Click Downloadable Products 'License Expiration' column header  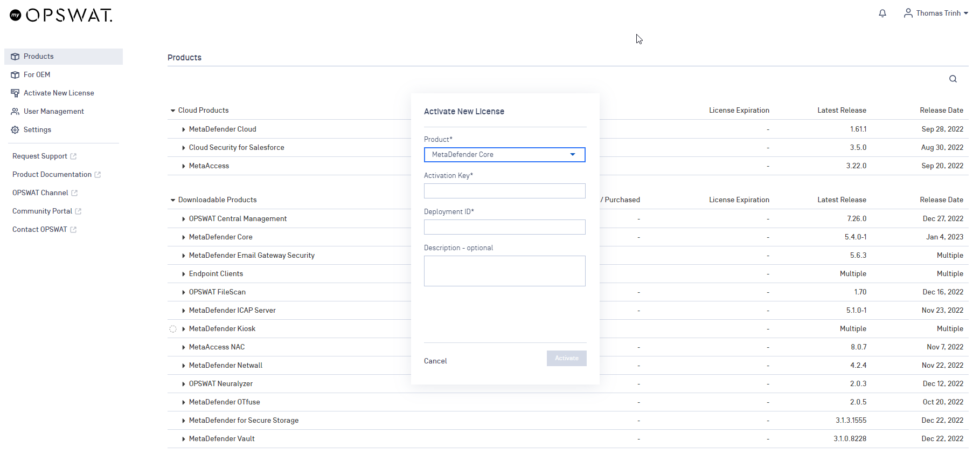(x=739, y=200)
